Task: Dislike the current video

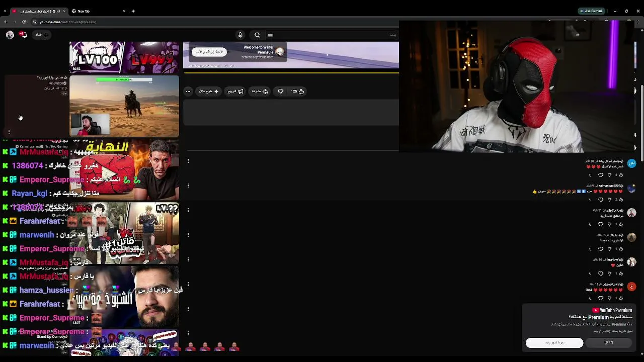Action: (x=281, y=92)
